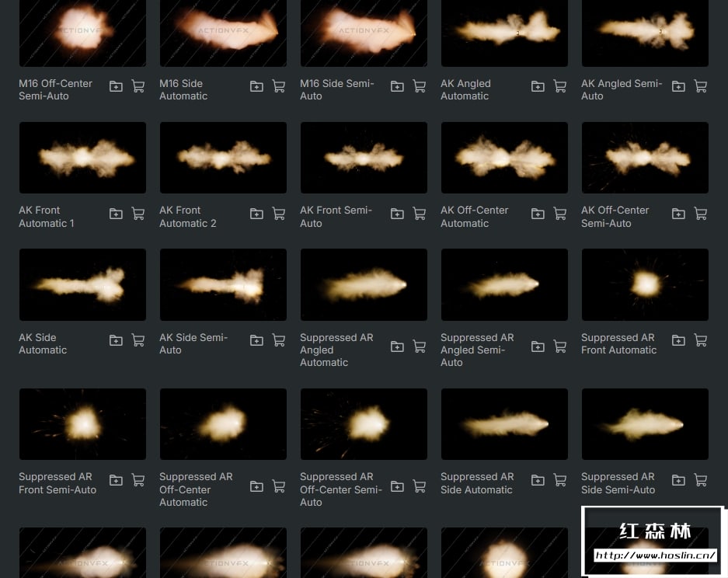728x578 pixels.
Task: Save AK Angled Semi-Auto to collection folder
Action: tap(678, 86)
